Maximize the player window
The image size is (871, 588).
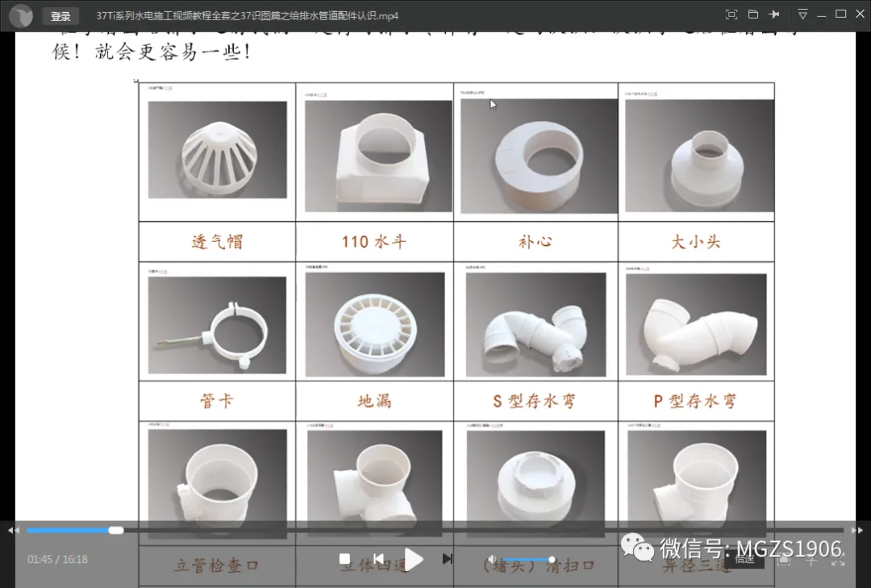(x=841, y=14)
